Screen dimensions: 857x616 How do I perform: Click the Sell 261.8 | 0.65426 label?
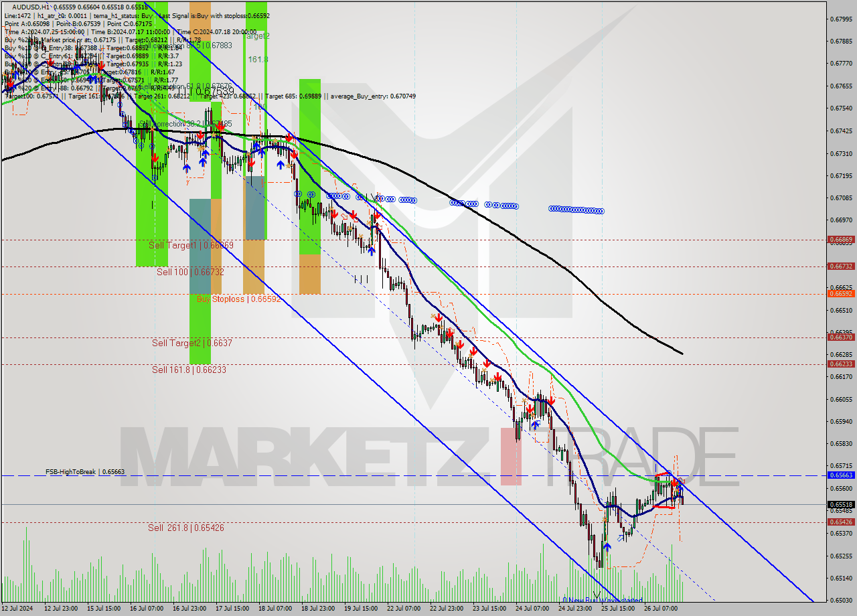(186, 528)
